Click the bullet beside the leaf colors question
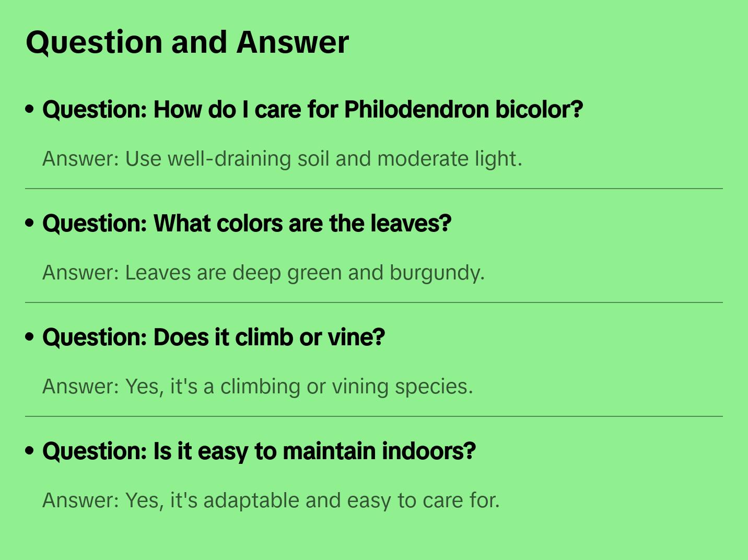 (30, 223)
